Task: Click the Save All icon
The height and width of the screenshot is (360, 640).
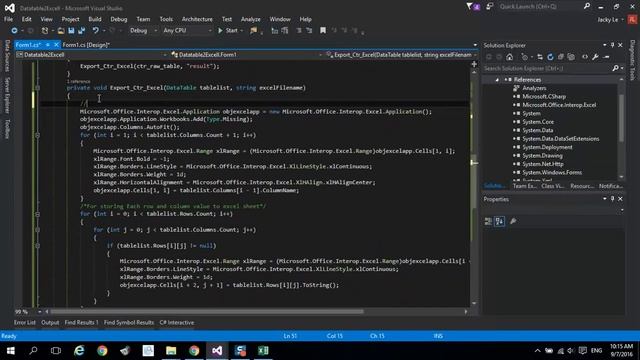Action: click(x=81, y=31)
